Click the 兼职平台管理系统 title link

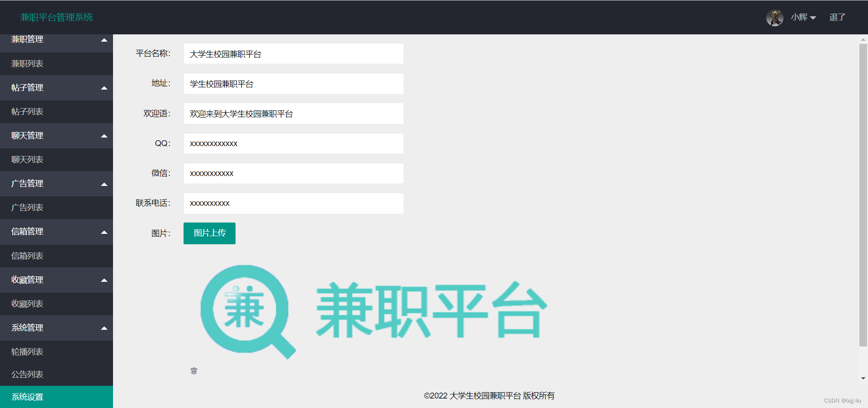[x=57, y=17]
